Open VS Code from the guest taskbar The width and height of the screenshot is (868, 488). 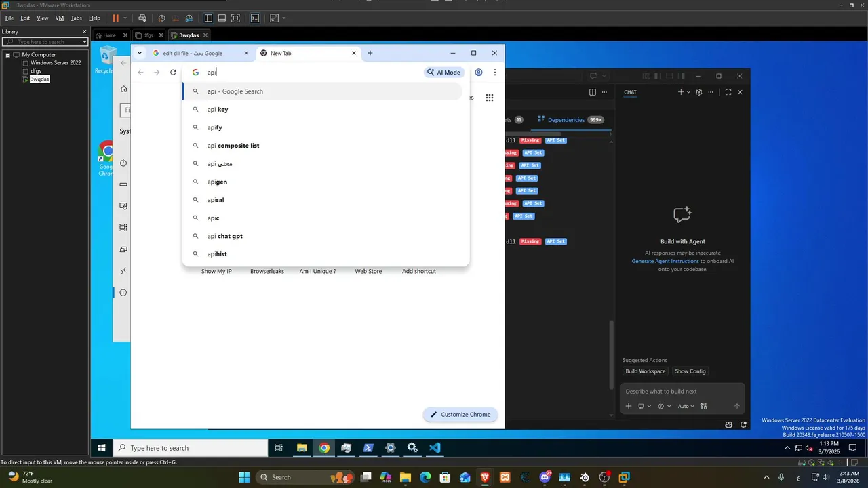(x=435, y=448)
